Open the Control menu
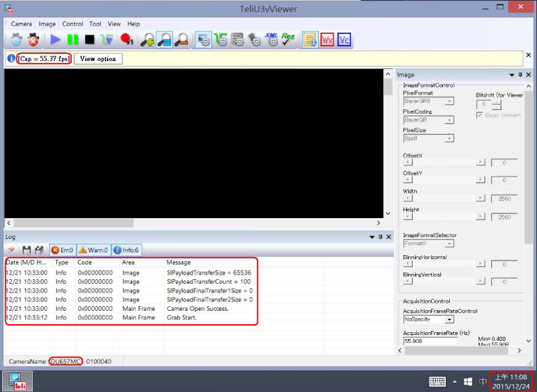This screenshot has height=392, width=537. click(72, 23)
